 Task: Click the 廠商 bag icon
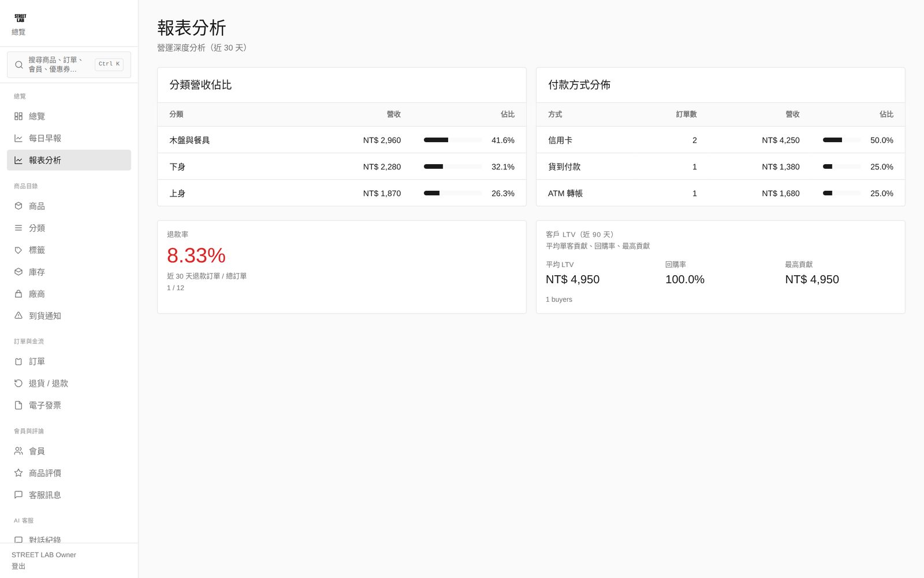tap(18, 294)
